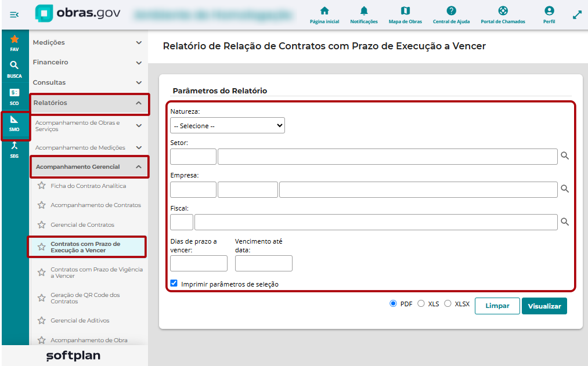
Task: Focus the Fiscal code field
Action: click(x=182, y=222)
